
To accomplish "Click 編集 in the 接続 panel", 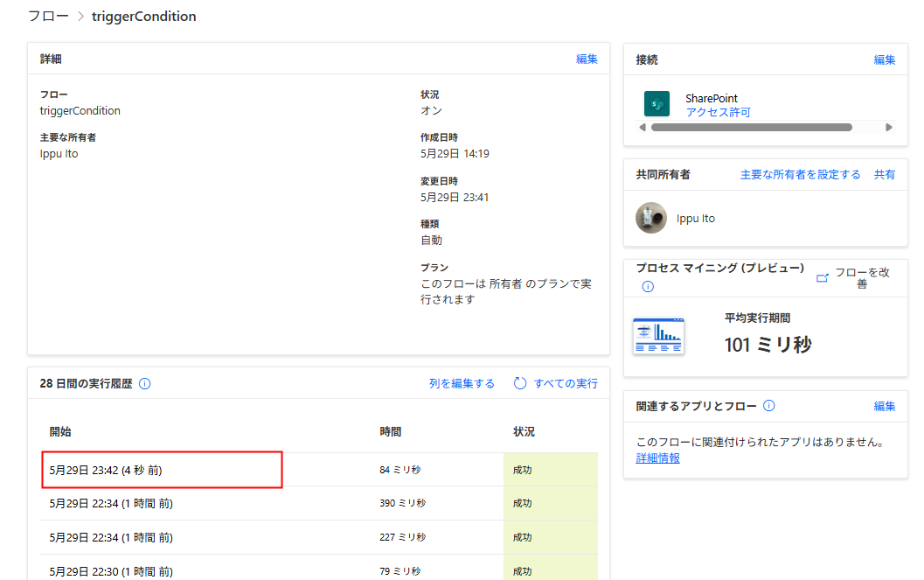I will pyautogui.click(x=885, y=60).
